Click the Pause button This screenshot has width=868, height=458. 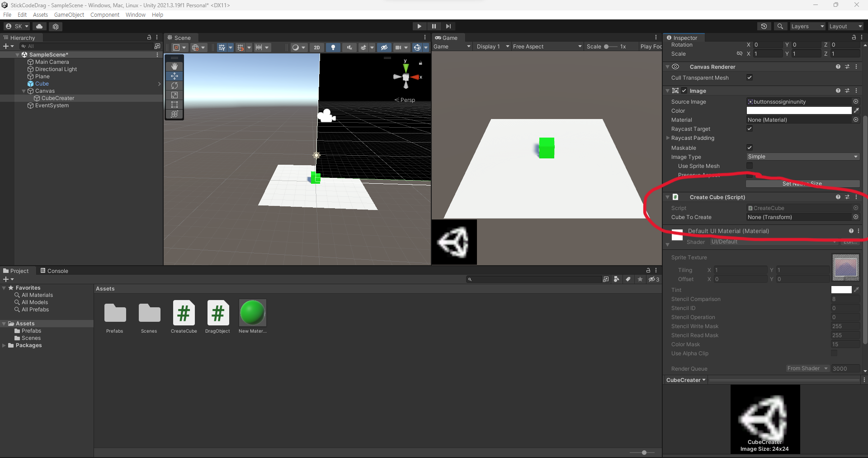pyautogui.click(x=434, y=26)
